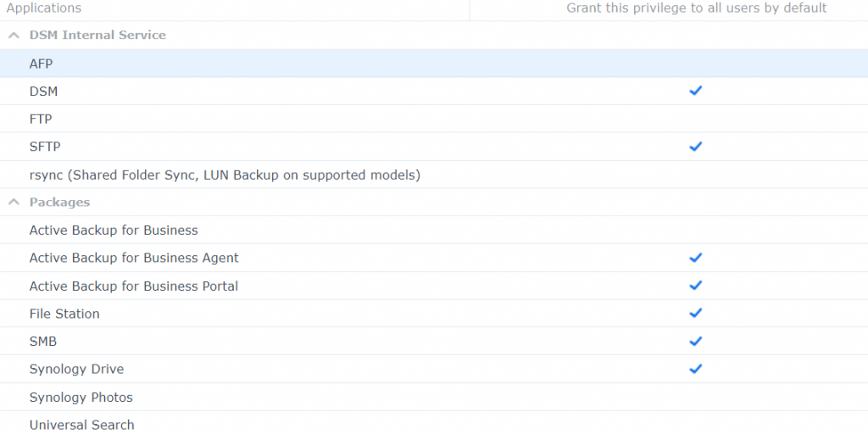Collapse the Packages group

coord(14,203)
